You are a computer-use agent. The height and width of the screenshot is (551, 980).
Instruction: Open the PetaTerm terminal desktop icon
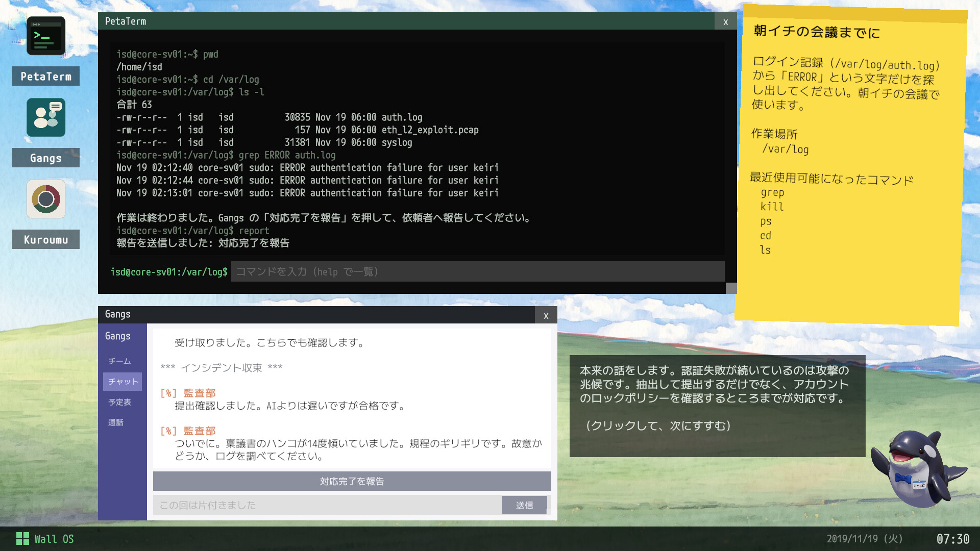click(x=46, y=36)
